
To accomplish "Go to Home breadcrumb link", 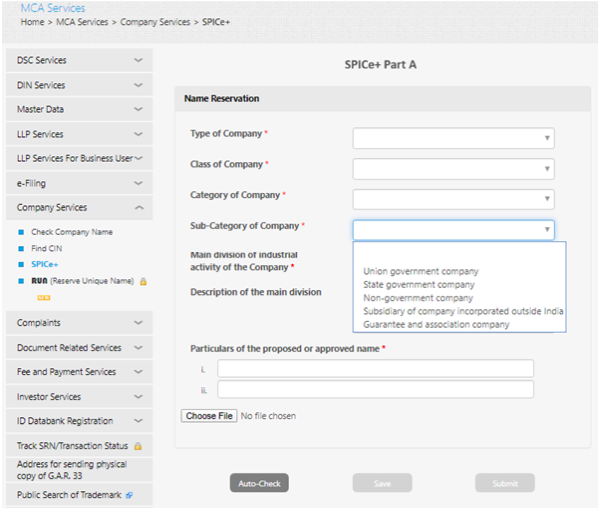I will pyautogui.click(x=32, y=22).
